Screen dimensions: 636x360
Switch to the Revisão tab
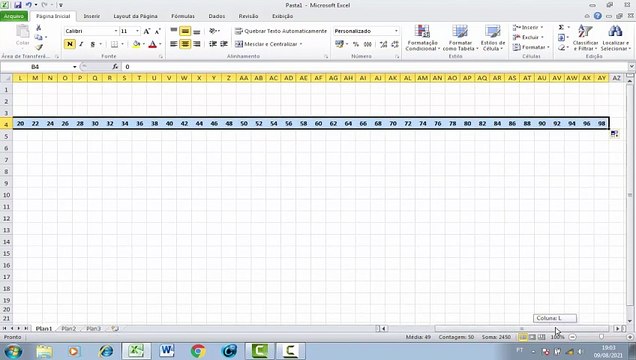point(248,16)
